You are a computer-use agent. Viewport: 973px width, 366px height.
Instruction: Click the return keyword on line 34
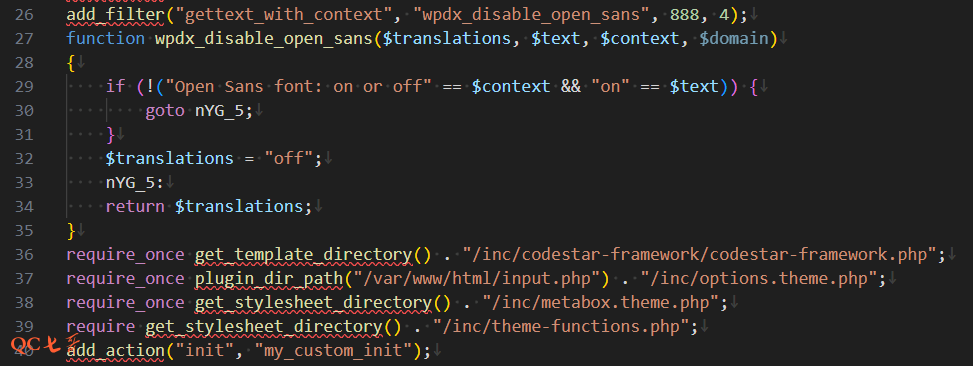(135, 207)
